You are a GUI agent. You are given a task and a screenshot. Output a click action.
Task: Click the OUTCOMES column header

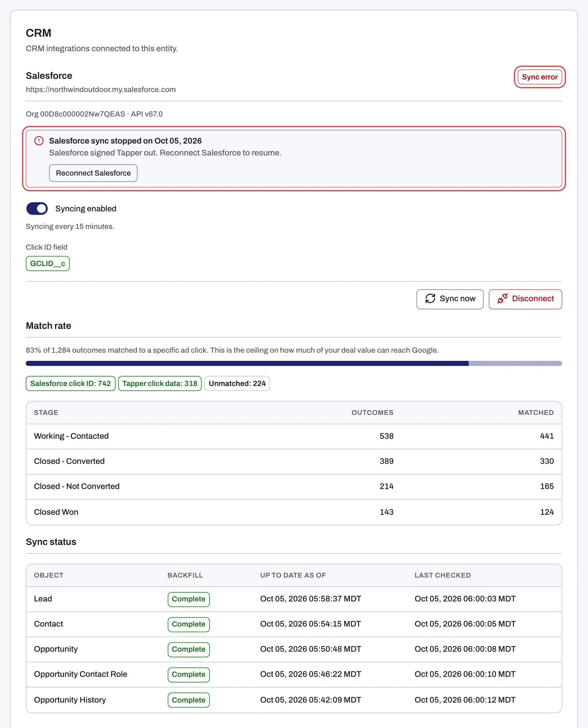pyautogui.click(x=372, y=413)
